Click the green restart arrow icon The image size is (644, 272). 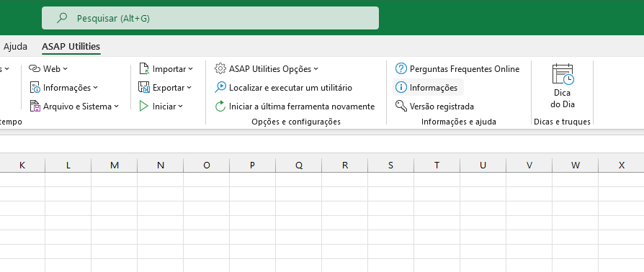tap(220, 106)
